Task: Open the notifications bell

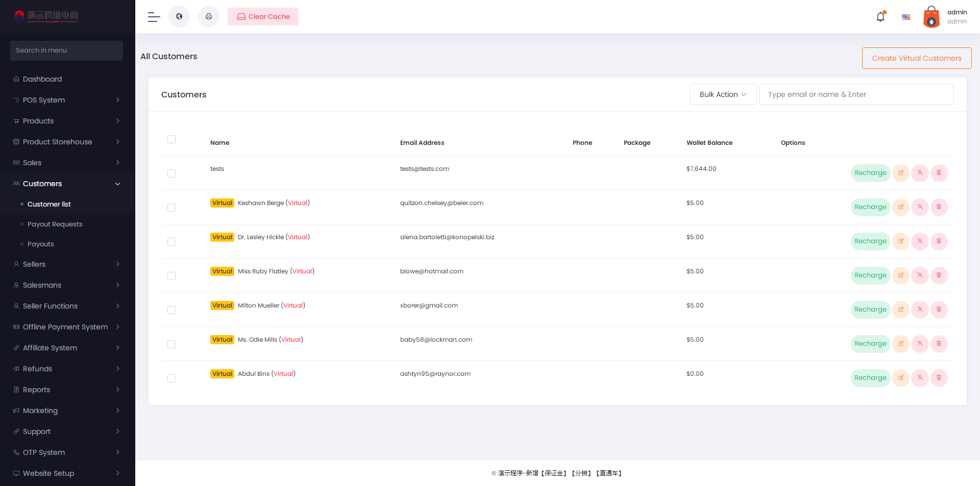Action: [880, 17]
